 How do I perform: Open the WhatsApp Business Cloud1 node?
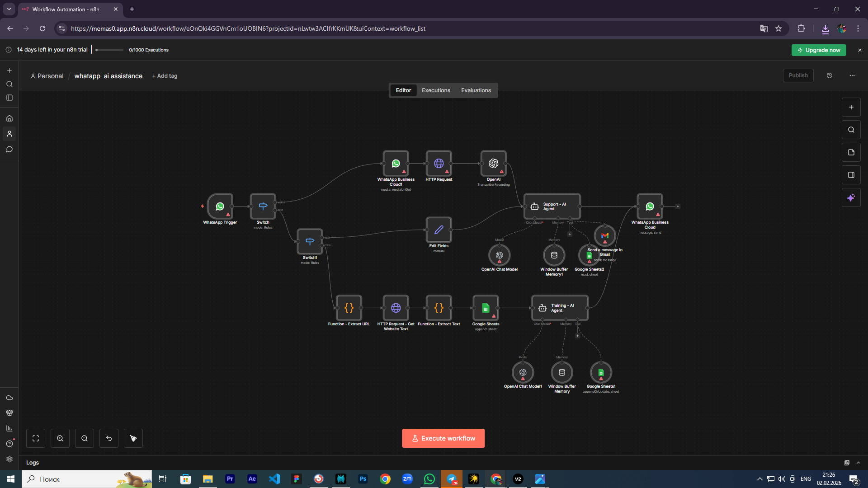coord(396,164)
